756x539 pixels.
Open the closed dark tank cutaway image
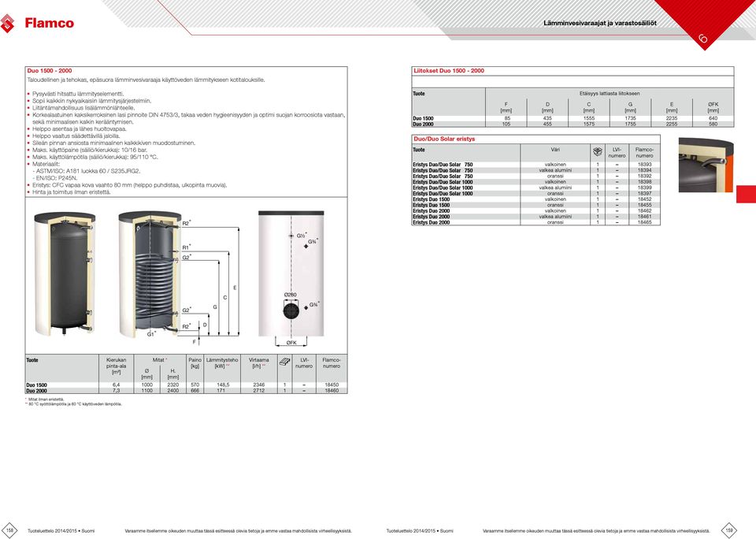pyautogui.click(x=65, y=273)
